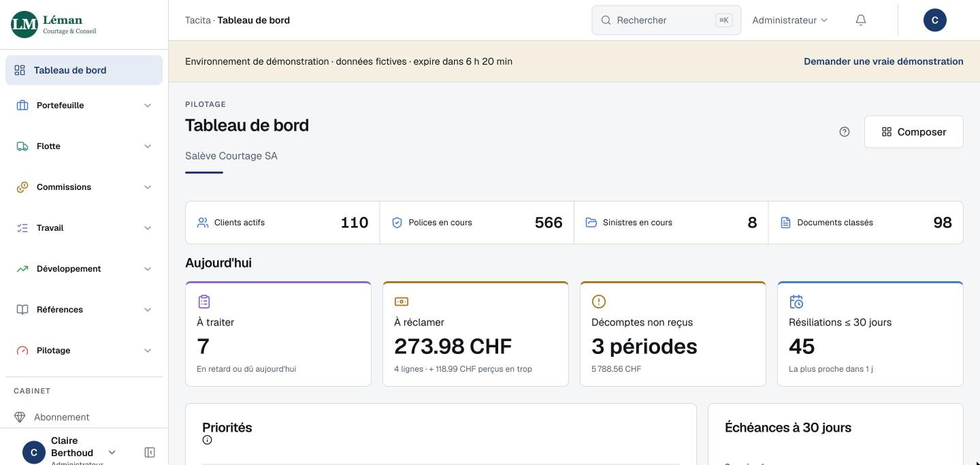The height and width of the screenshot is (465, 980).
Task: Click the Tacita breadcrumb
Action: point(198,20)
